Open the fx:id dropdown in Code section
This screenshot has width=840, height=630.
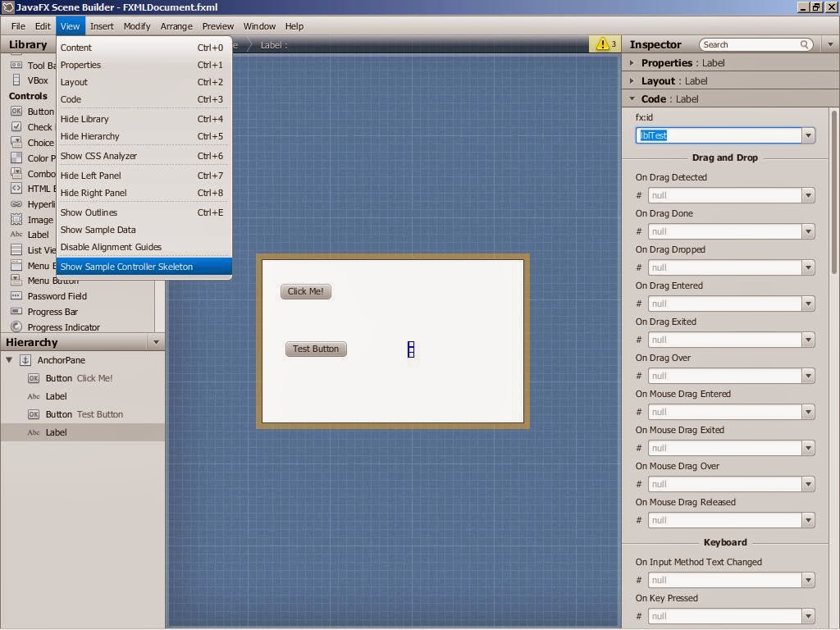pos(809,135)
